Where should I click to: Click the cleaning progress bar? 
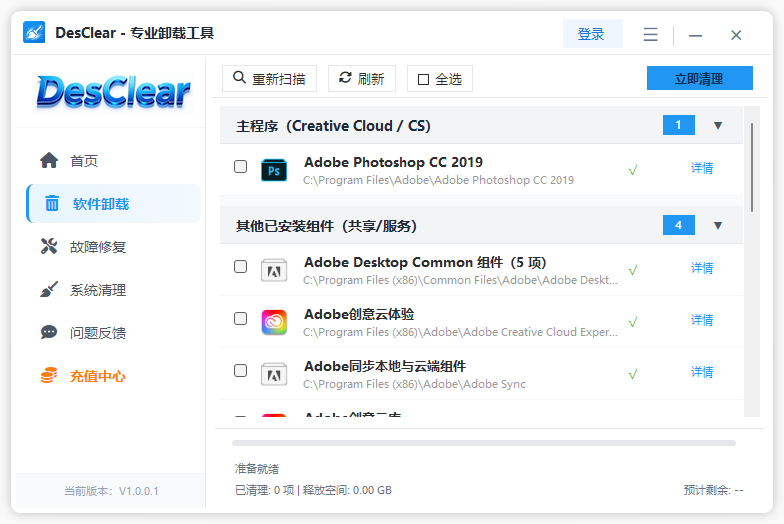484,443
